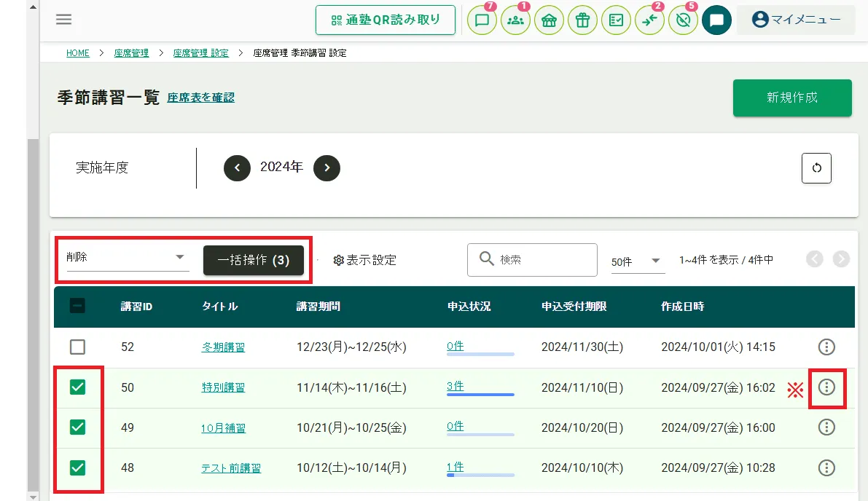868x501 pixels.
Task: Click the gift box icon
Action: (582, 20)
